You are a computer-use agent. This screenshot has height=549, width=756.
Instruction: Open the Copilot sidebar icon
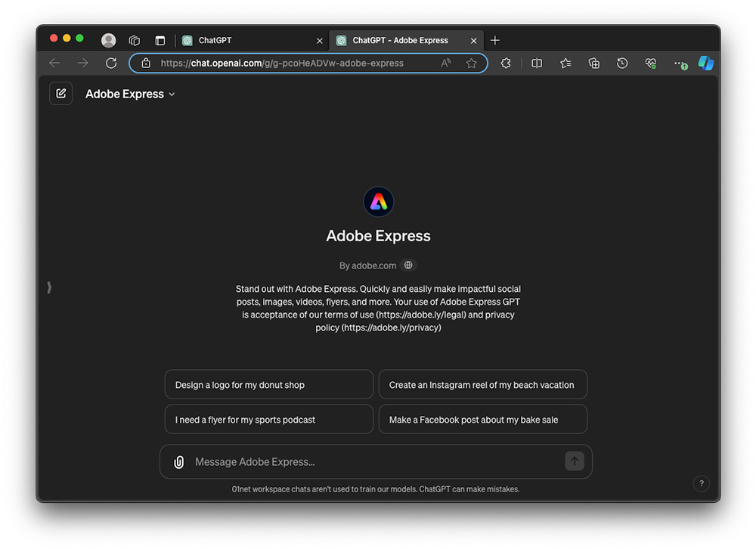pyautogui.click(x=706, y=64)
